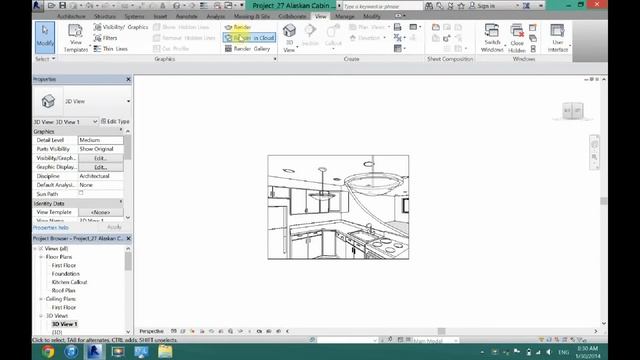The image size is (640, 360).
Task: Switch to the Architecture tab
Action: pos(71,16)
